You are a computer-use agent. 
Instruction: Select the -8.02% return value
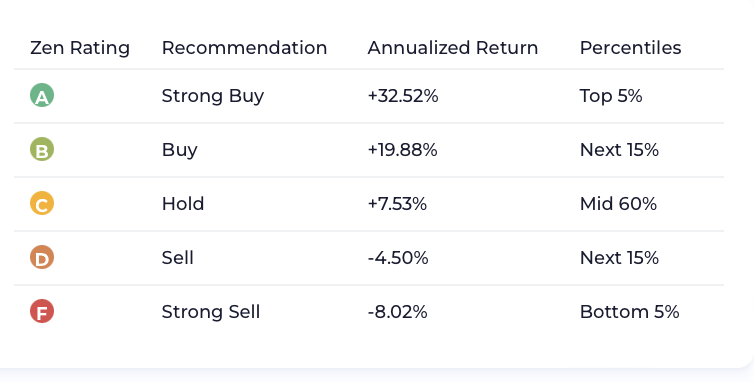tap(398, 312)
